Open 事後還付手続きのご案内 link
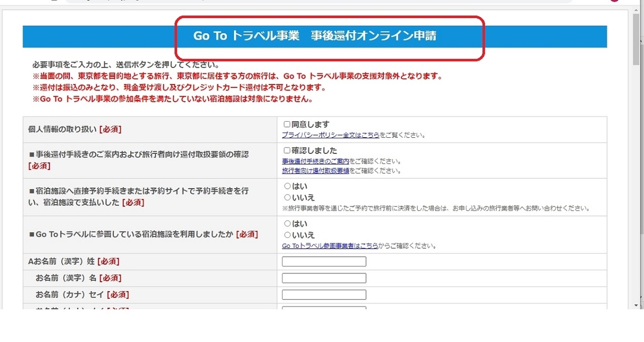644x342 pixels. [316, 161]
